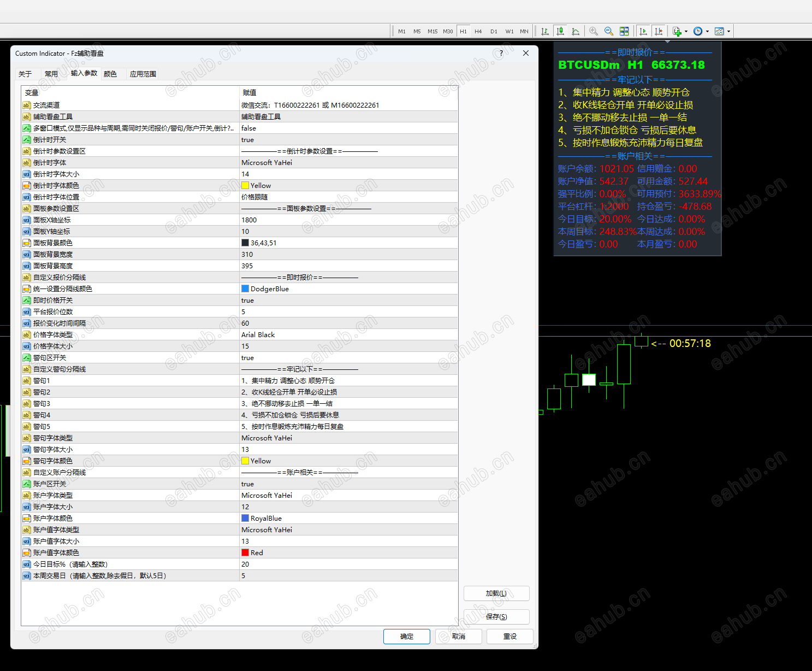Switch chart to bar chart mode
Viewport: 812px width, 671px height.
544,31
